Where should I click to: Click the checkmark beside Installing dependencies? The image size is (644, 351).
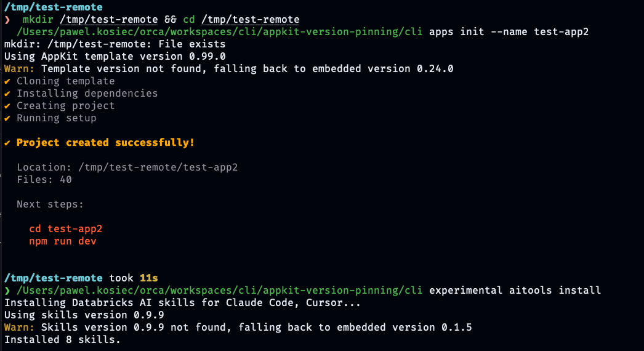click(7, 94)
